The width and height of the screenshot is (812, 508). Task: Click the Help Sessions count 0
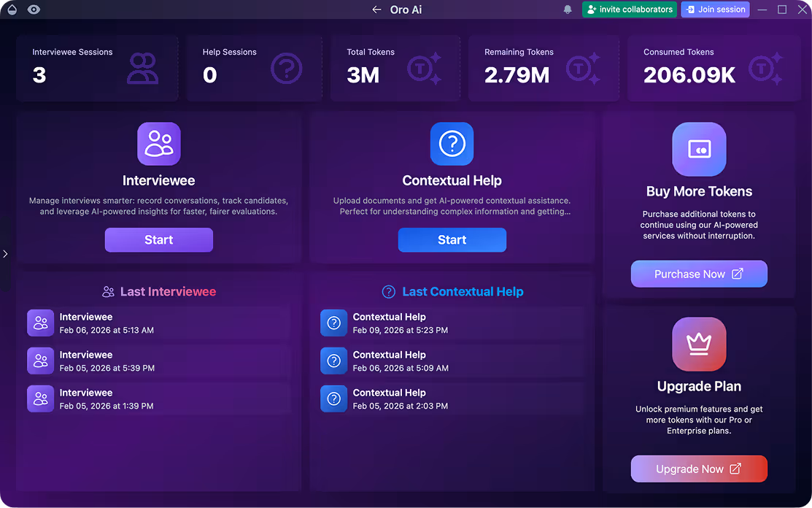[209, 76]
